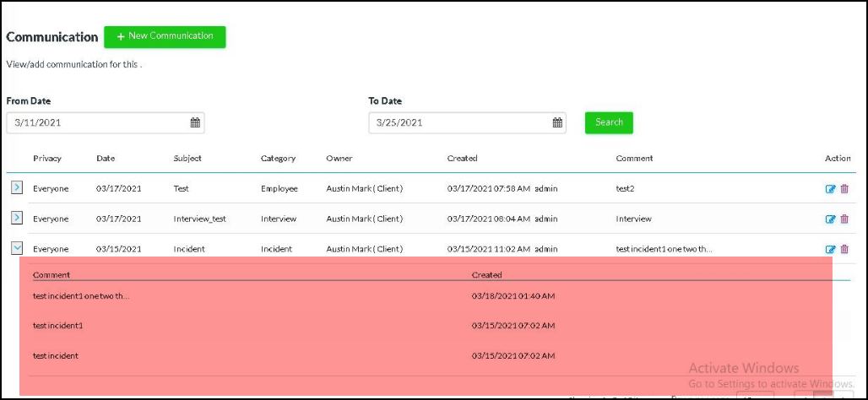Expand the Test row details
Viewport: 868px width, 400px height.
tap(16, 188)
